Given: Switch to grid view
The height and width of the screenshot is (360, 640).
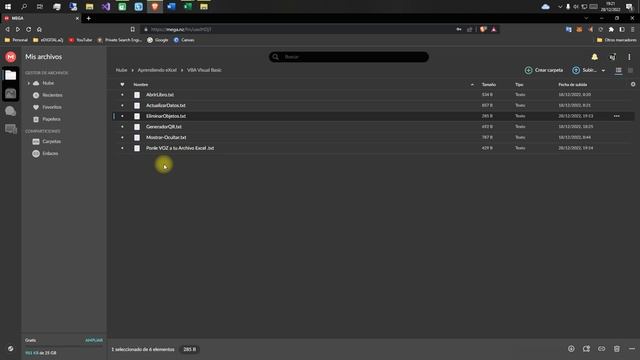Looking at the screenshot, I should pos(630,70).
